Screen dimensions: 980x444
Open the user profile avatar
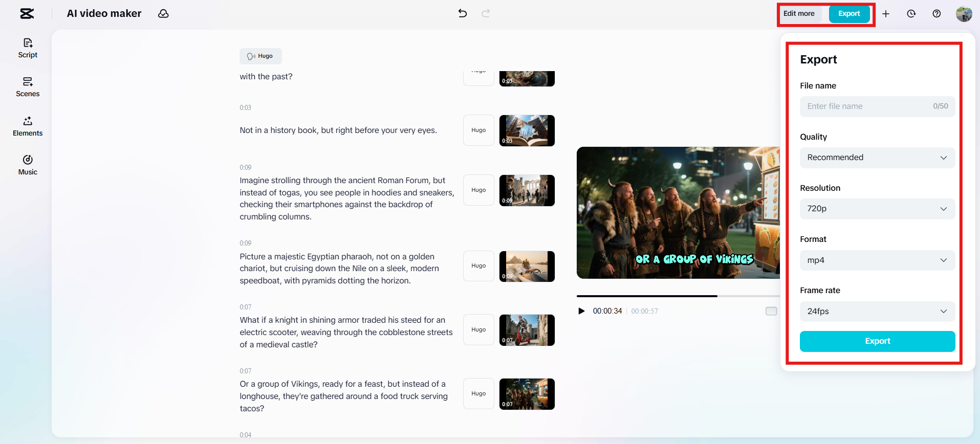click(964, 14)
